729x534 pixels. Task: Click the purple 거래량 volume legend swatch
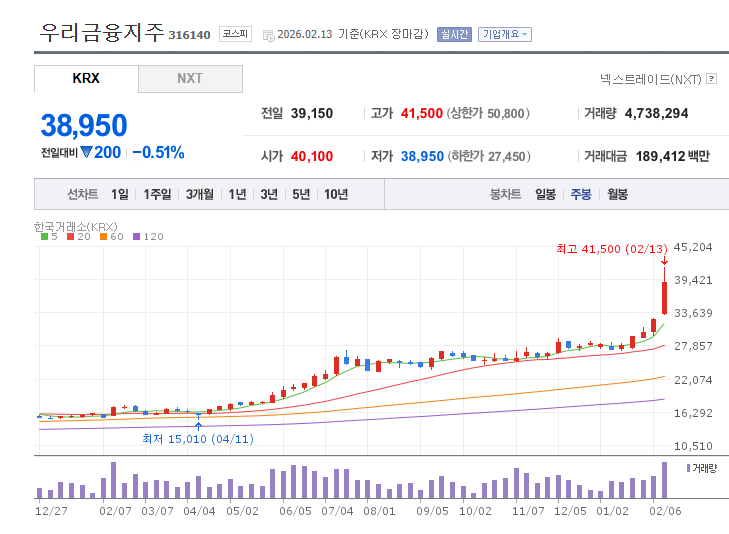pyautogui.click(x=689, y=468)
